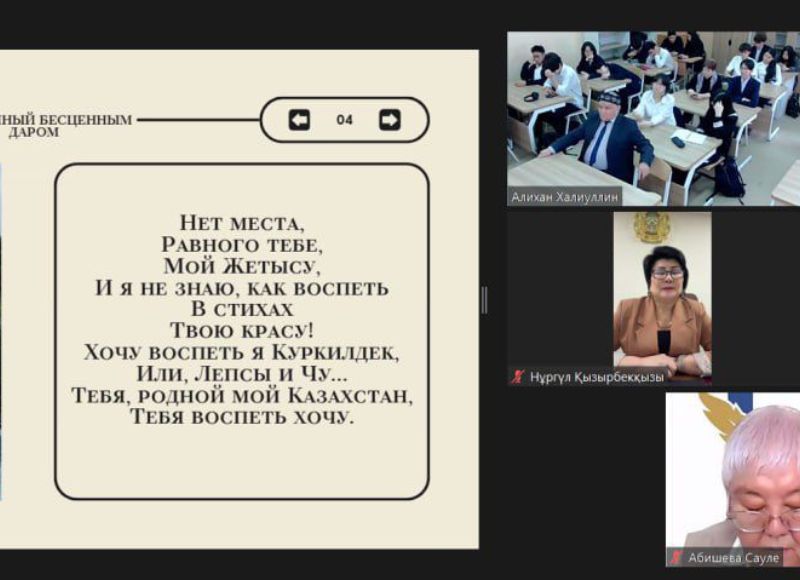Click the Алихан Халиуллин name label
Screen dimensions: 800x580
tap(565, 198)
